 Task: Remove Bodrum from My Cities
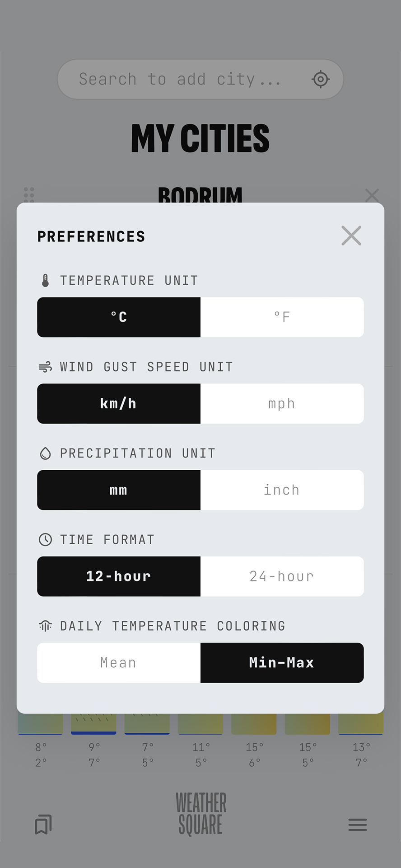click(372, 195)
